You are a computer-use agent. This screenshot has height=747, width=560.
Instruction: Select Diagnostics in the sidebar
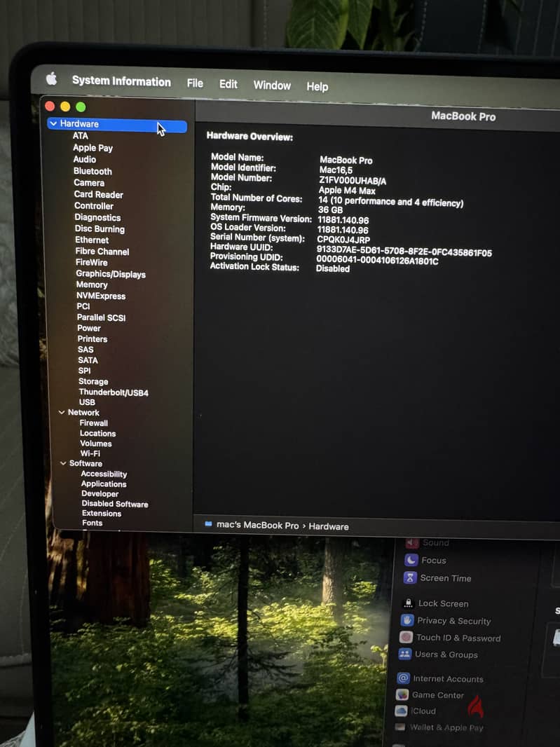(x=97, y=217)
